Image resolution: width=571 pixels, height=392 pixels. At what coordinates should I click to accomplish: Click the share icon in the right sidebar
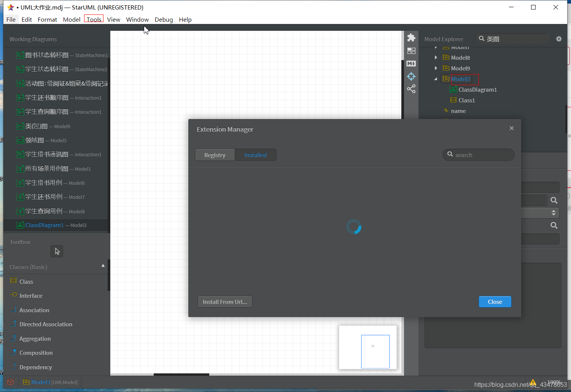click(411, 89)
